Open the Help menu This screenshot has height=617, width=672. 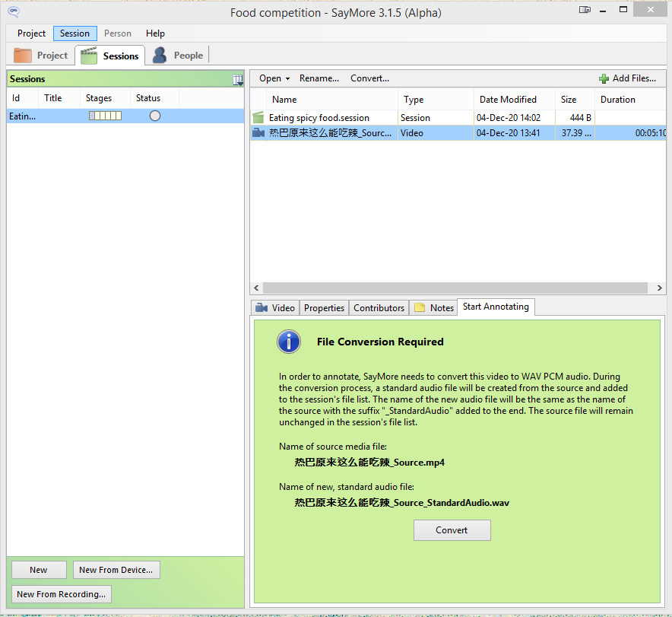pyautogui.click(x=155, y=33)
